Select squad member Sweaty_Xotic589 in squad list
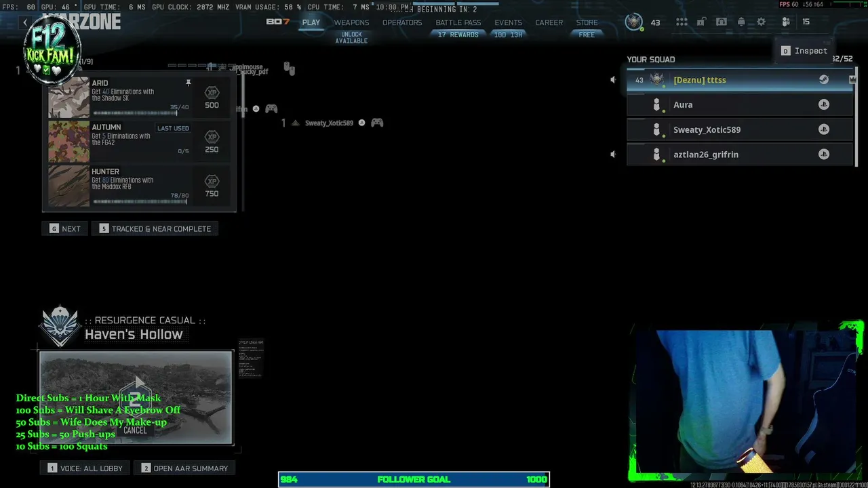Image resolution: width=868 pixels, height=488 pixels. (x=740, y=129)
